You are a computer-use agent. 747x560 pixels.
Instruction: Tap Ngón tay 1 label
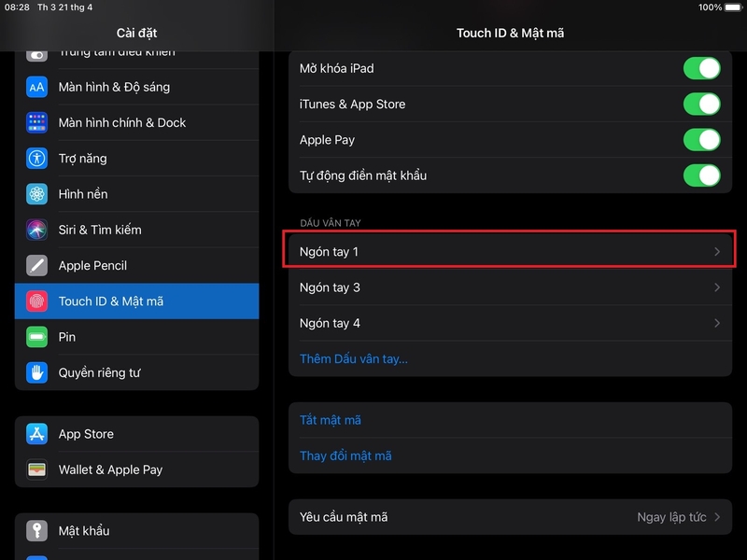(329, 252)
